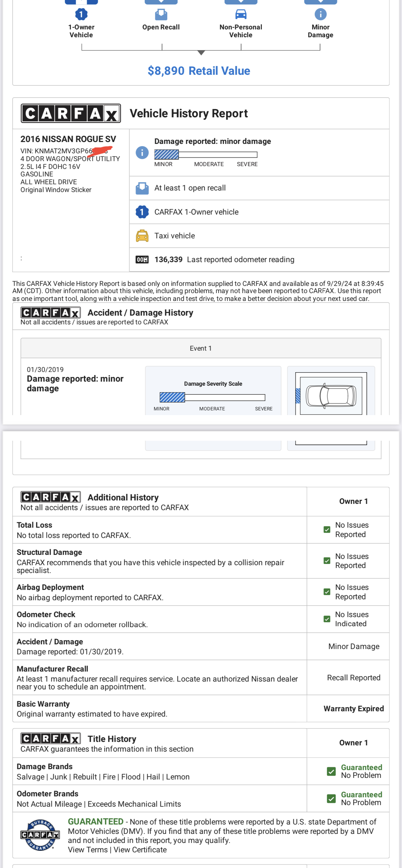
Task: Click the Total Loss green checkmark
Action: pos(327,530)
